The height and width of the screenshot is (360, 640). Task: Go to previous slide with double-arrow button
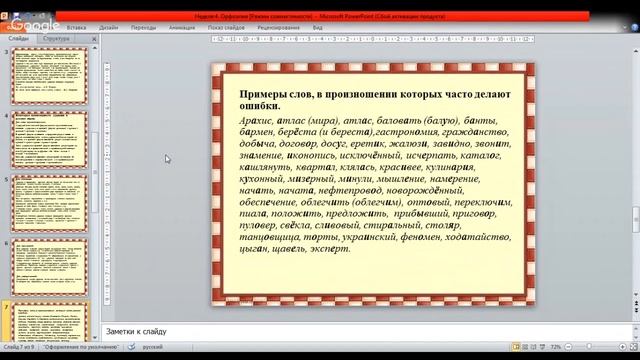click(x=636, y=303)
